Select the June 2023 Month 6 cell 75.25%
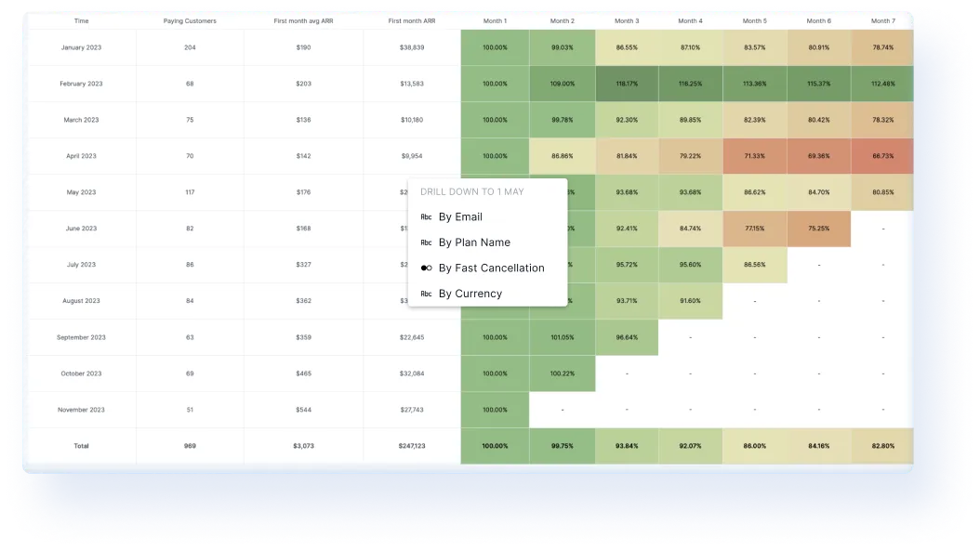Screen dimensions: 980x550 coord(818,229)
